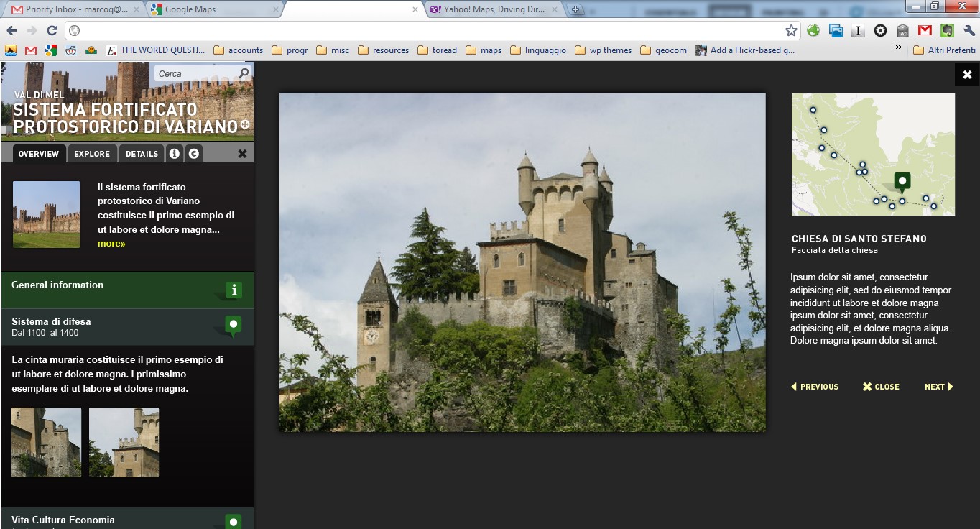Open 'Add a Flickr-based g...' bookmark
The width and height of the screenshot is (980, 529).
(744, 50)
